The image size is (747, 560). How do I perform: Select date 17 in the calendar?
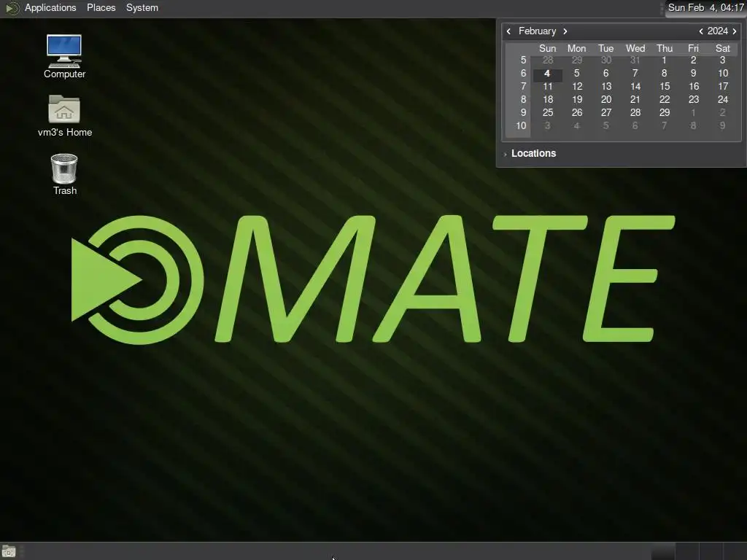click(x=723, y=86)
